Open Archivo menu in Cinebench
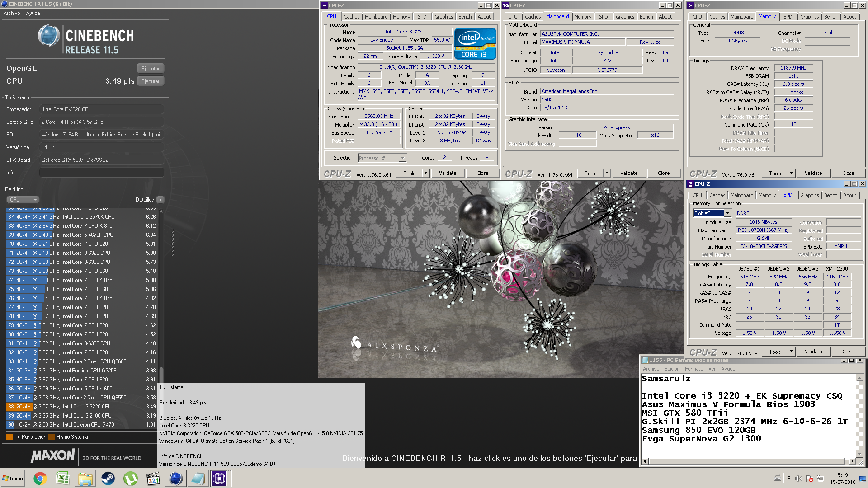 tap(12, 13)
